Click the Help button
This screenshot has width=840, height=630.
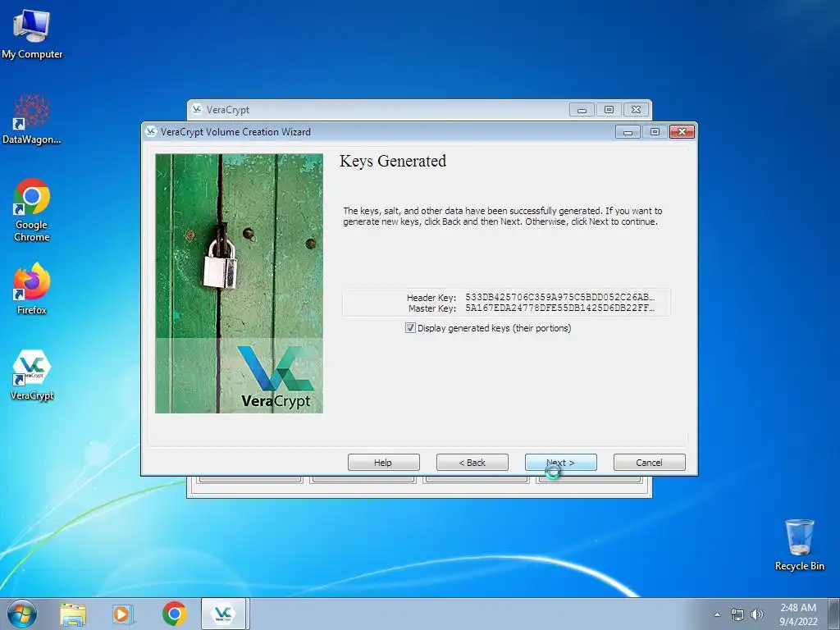click(x=384, y=463)
